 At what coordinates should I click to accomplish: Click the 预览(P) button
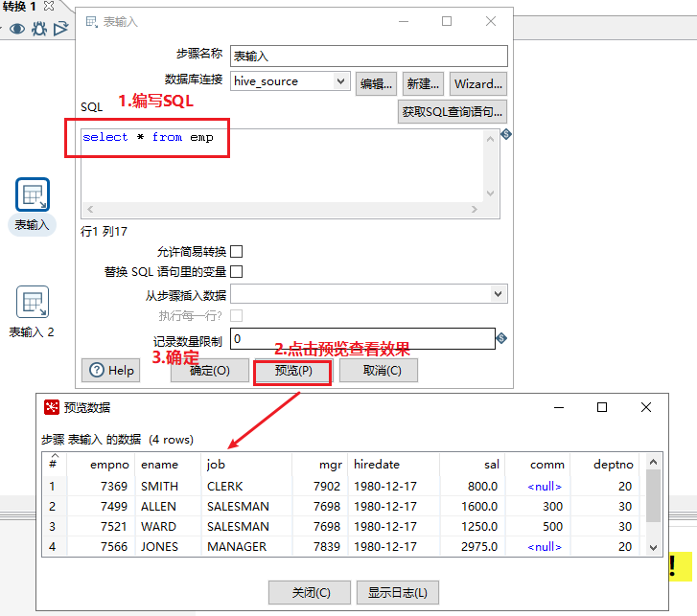point(293,371)
